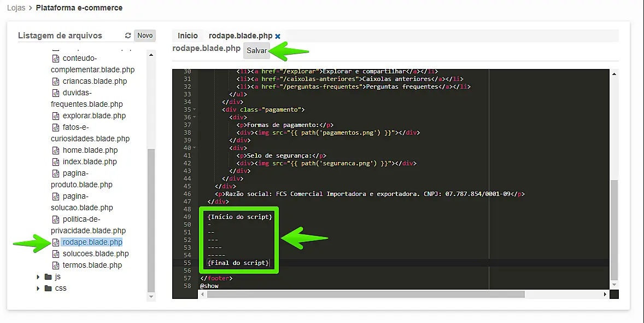Viewport: 644px width, 323px height.
Task: Fold code at line 36 arrow
Action: click(x=194, y=117)
